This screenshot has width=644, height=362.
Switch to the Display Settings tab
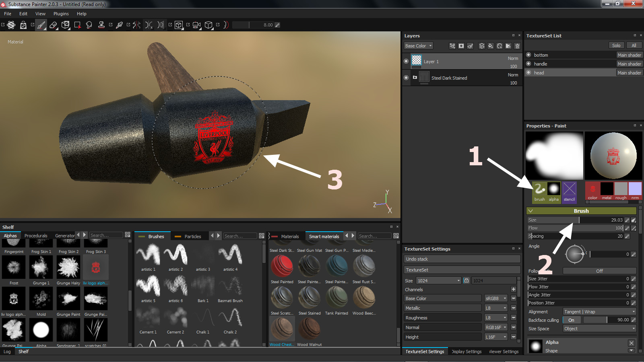tap(466, 352)
